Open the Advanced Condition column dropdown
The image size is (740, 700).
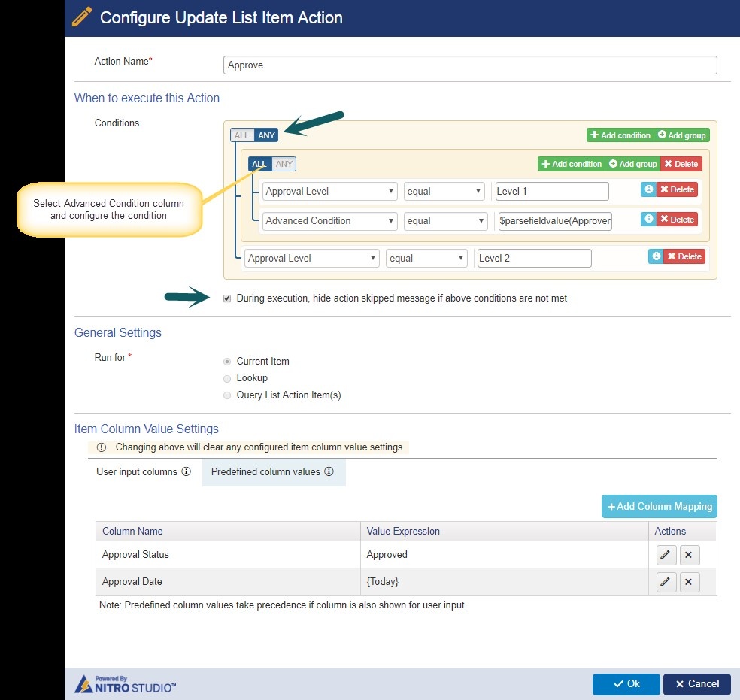[329, 221]
